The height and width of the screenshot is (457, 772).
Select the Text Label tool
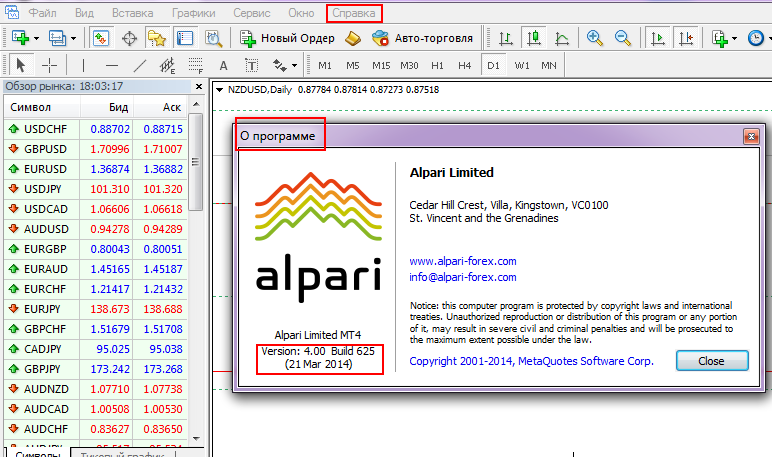coord(251,65)
